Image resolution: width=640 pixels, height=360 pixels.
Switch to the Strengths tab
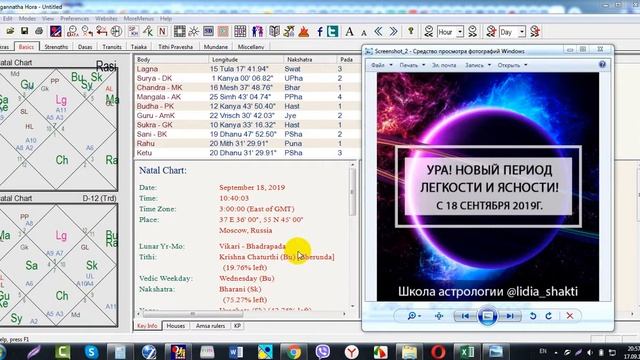tap(56, 47)
